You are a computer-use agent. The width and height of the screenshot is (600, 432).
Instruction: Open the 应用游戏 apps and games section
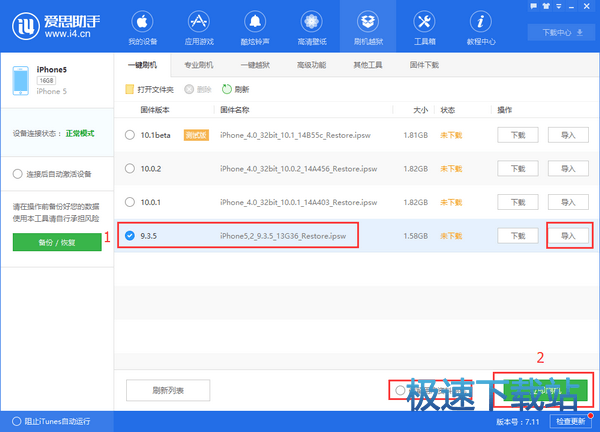pos(199,28)
